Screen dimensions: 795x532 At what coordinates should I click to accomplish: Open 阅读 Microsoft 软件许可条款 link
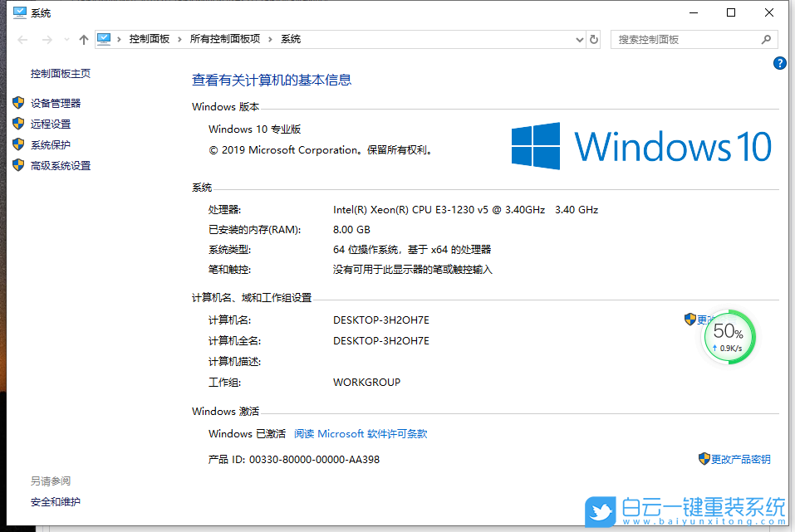click(x=361, y=432)
